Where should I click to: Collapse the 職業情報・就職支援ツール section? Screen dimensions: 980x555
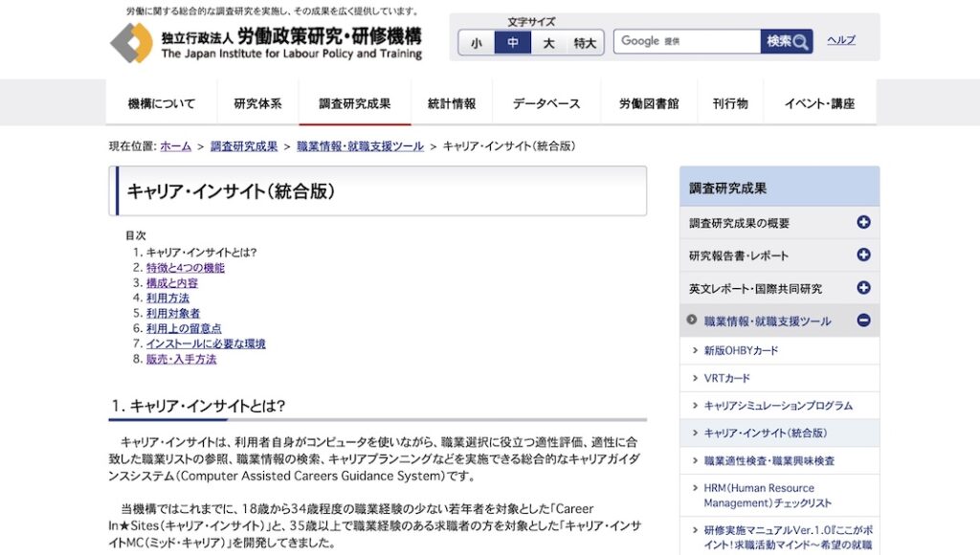pyautogui.click(x=864, y=320)
